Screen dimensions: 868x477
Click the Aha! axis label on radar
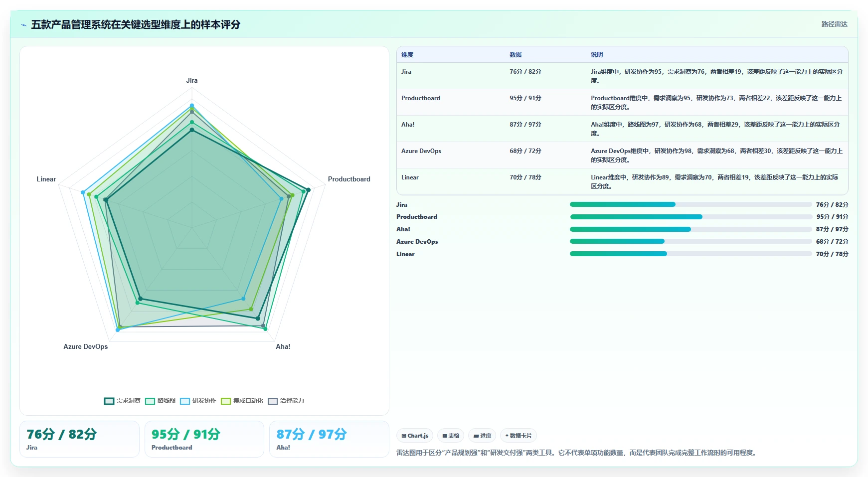click(x=283, y=346)
